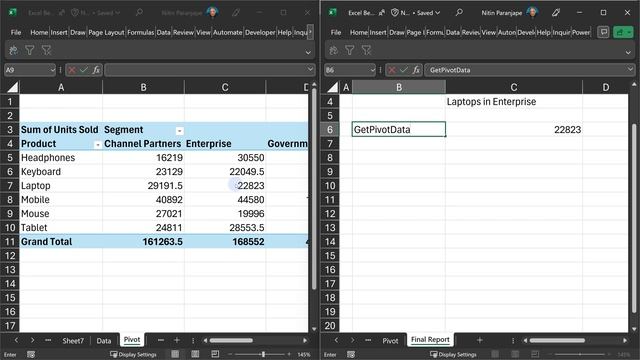Viewport: 640px width, 360px height.
Task: Cancel the formula entry in right window
Action: coord(392,70)
